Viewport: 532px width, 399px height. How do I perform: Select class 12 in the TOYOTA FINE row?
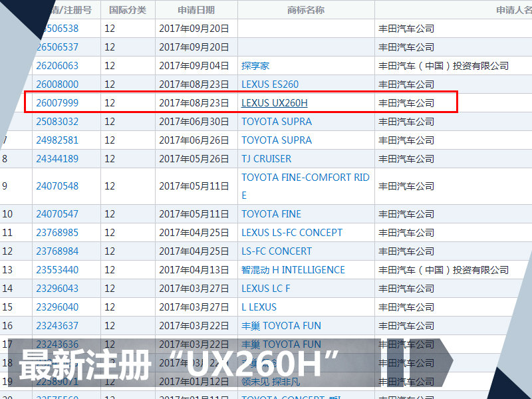pos(110,214)
